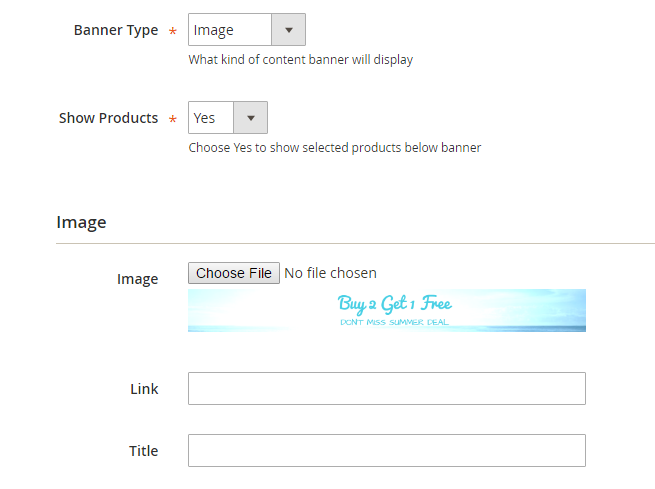Click the 'What kind of content banner' hint
Screen dimensions: 655x489
[x=301, y=60]
